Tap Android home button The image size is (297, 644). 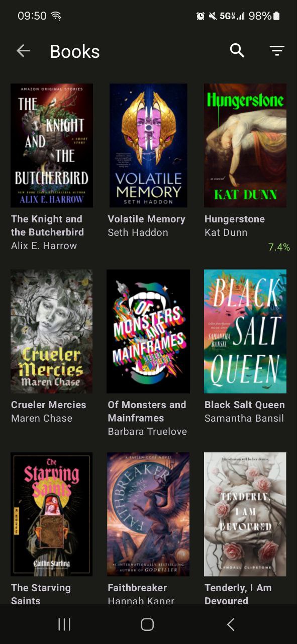coord(147,624)
